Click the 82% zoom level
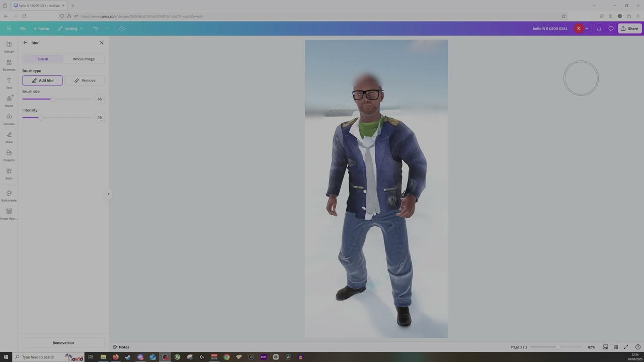Viewport: 644px width, 362px height. click(592, 347)
